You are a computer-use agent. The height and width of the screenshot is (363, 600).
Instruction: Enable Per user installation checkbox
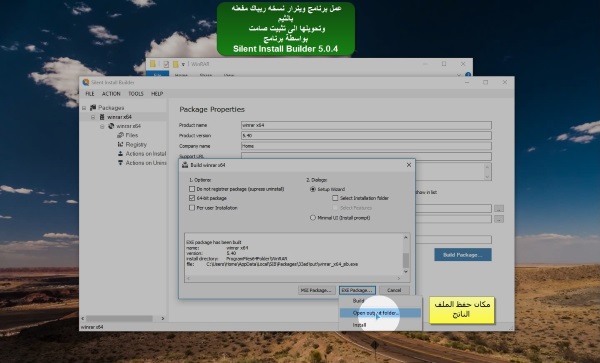tap(192, 208)
